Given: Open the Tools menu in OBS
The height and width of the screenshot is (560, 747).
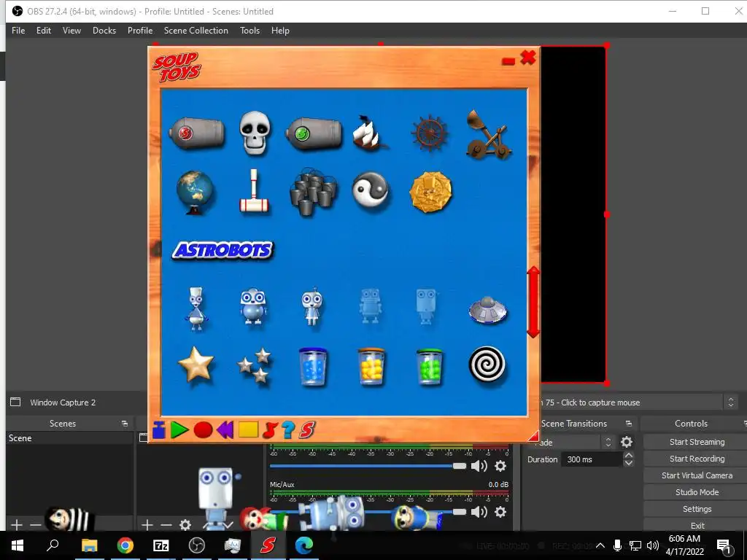Looking at the screenshot, I should click(x=249, y=31).
